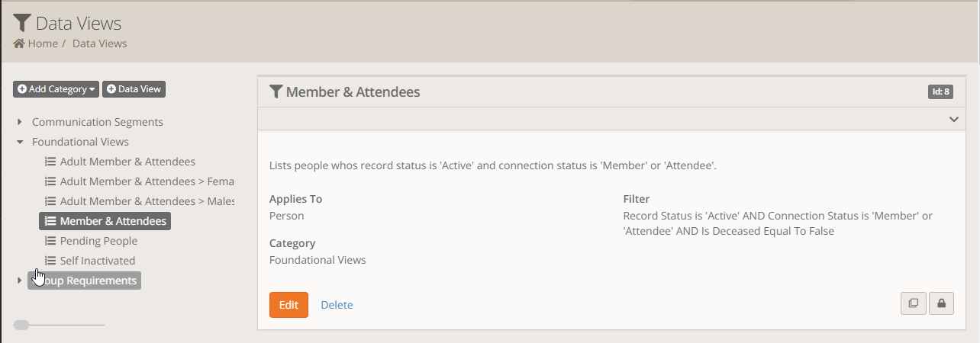Click the list icon beside Self Inactivated

(50, 261)
